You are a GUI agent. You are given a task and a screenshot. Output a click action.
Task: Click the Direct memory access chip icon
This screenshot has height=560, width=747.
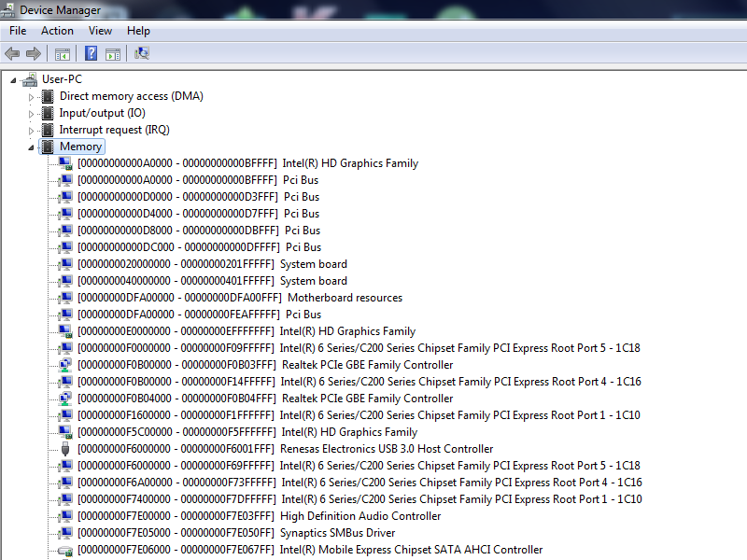pos(48,96)
